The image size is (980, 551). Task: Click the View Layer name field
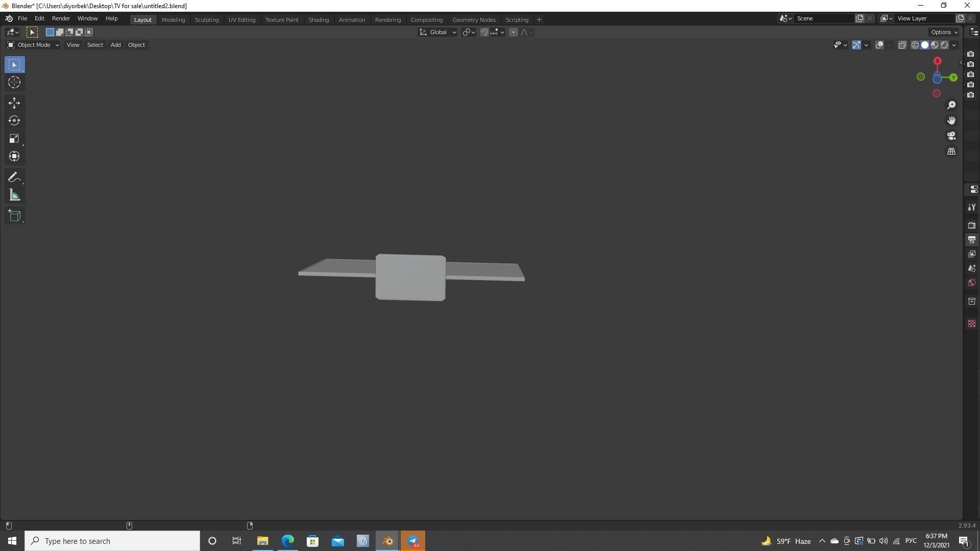(925, 18)
